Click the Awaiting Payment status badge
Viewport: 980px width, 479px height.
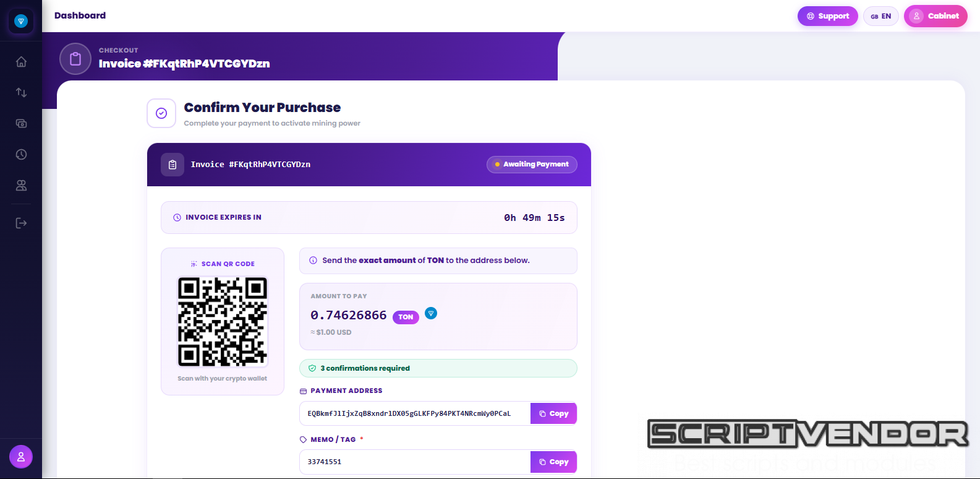tap(532, 164)
